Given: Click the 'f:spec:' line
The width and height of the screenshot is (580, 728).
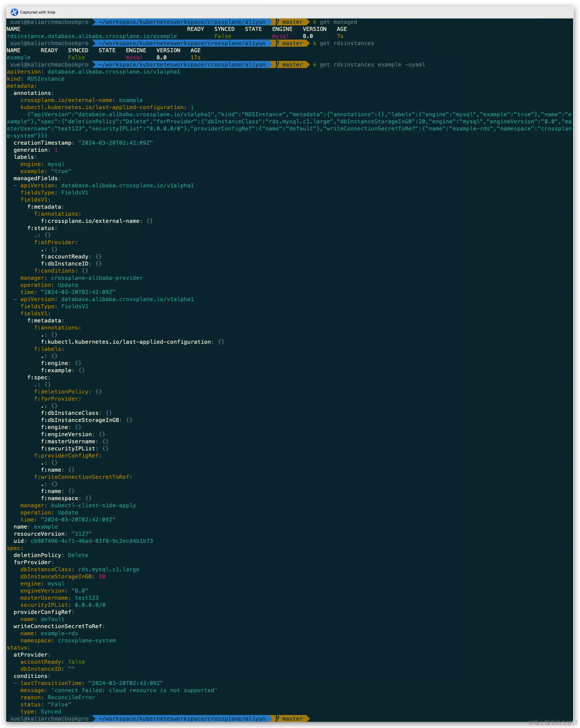Looking at the screenshot, I should [x=39, y=377].
